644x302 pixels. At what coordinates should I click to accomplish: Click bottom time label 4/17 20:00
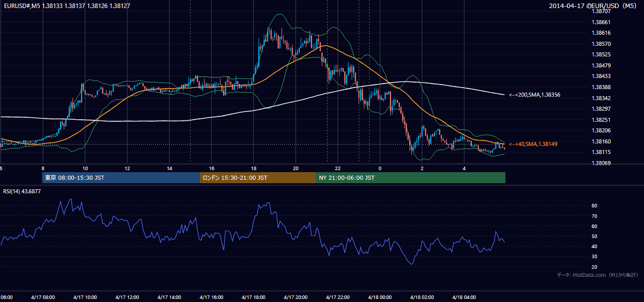(295, 297)
